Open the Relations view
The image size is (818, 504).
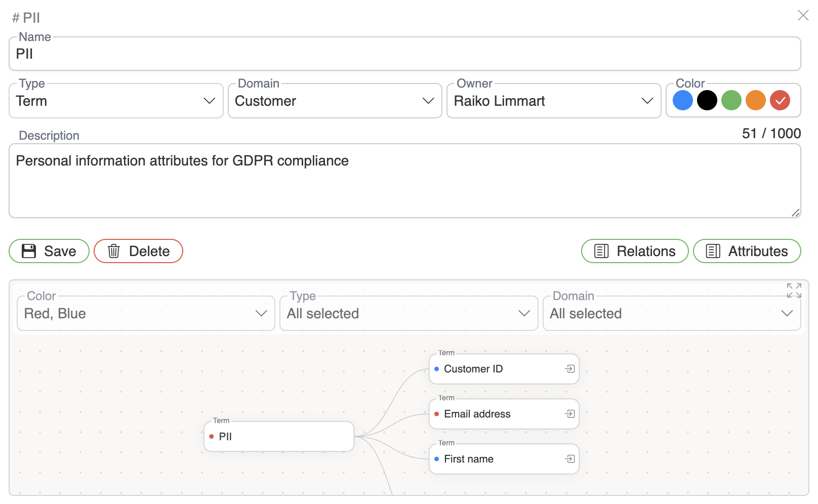[x=634, y=251]
